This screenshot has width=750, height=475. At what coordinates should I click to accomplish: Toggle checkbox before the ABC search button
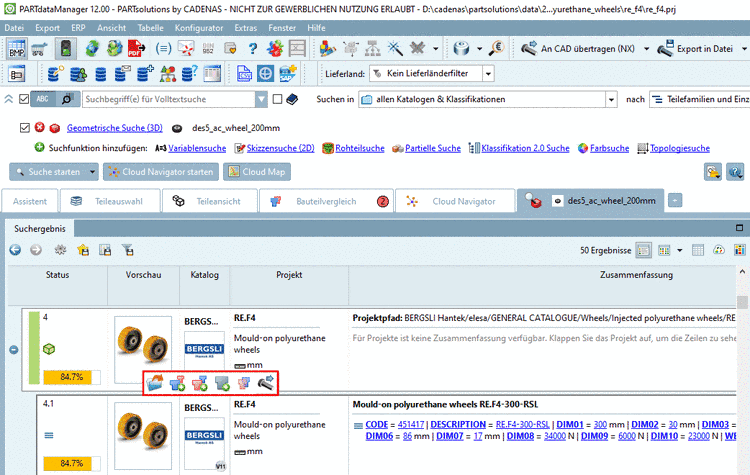(x=24, y=99)
